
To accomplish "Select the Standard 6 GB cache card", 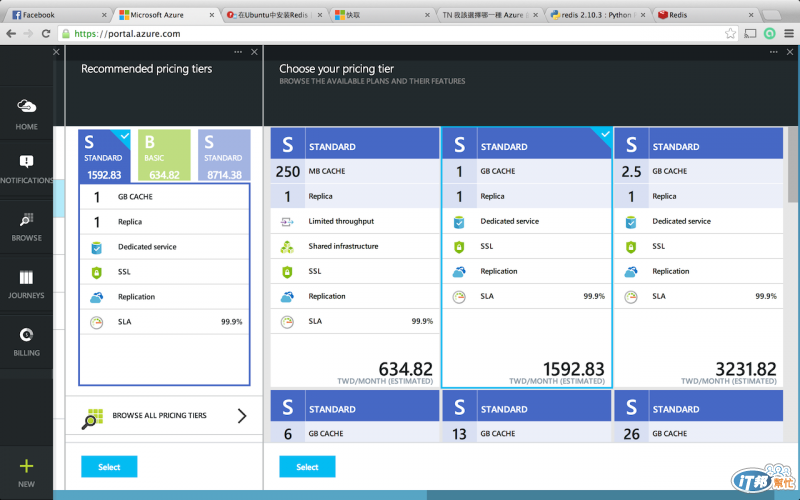I will [x=355, y=416].
